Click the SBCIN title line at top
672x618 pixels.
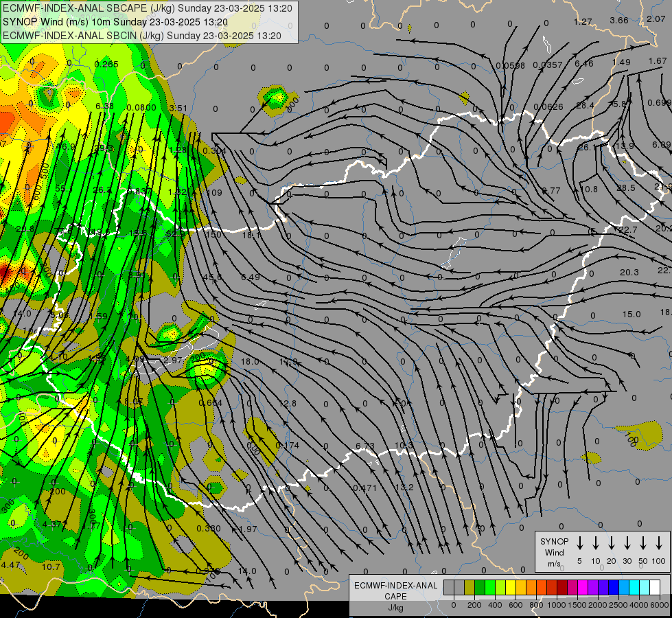point(142,36)
